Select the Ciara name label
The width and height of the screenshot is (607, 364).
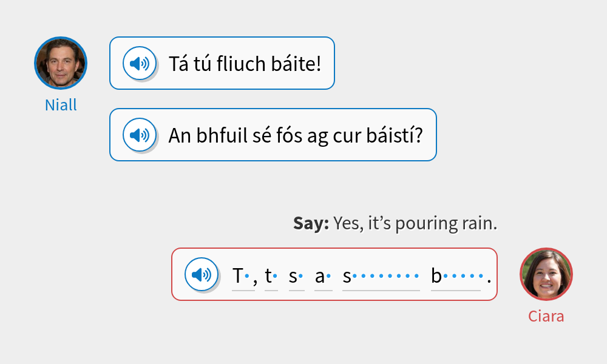546,316
